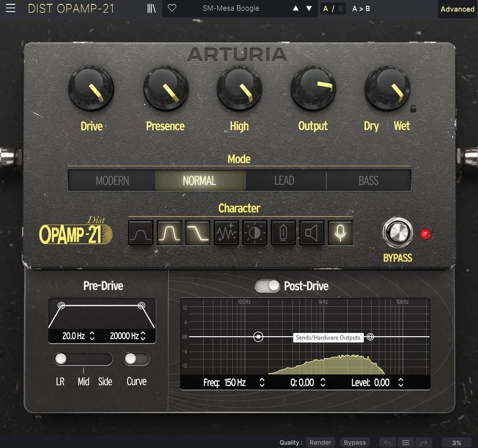Click the red bypass LED
This screenshot has height=448, width=478.
[x=426, y=234]
